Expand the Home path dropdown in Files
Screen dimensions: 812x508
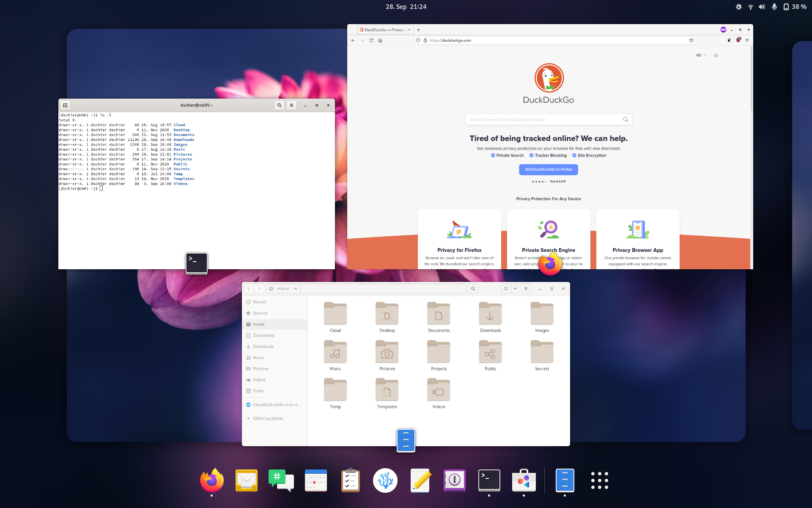[x=296, y=288]
